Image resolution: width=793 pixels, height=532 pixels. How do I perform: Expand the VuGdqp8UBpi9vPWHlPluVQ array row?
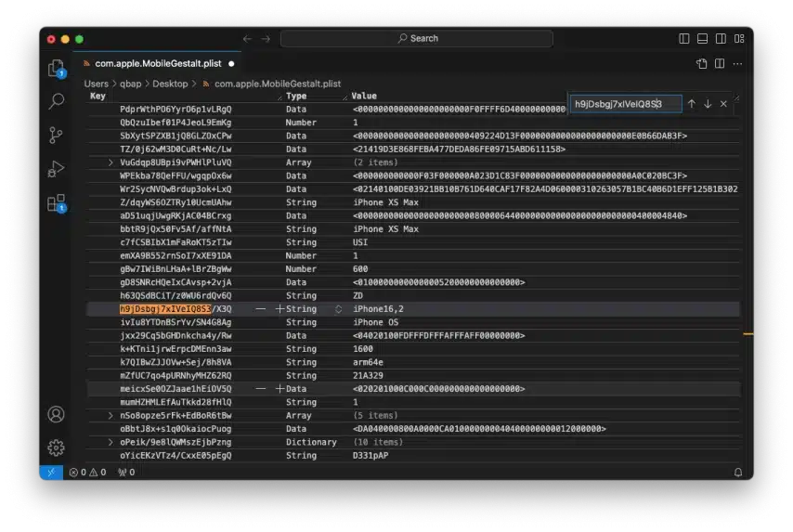[110, 162]
